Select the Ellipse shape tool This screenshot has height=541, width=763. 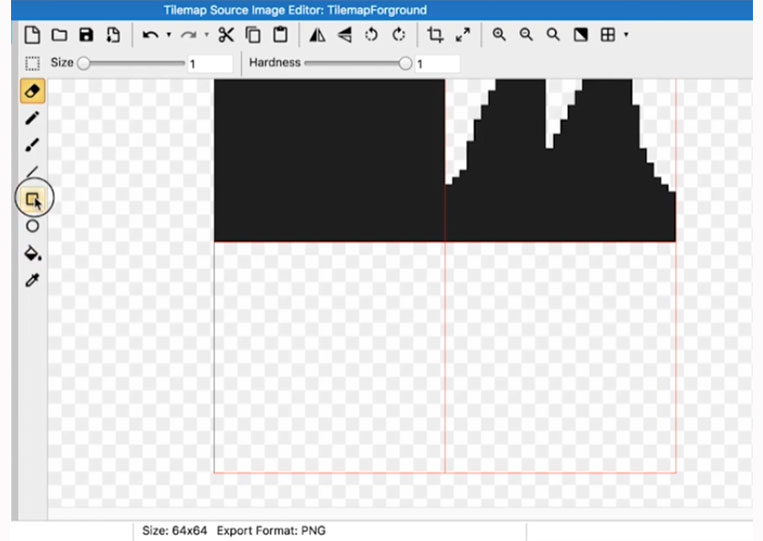coord(33,226)
